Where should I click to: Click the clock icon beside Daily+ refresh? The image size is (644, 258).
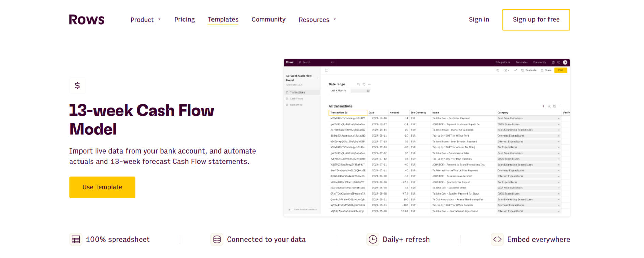[373, 240]
